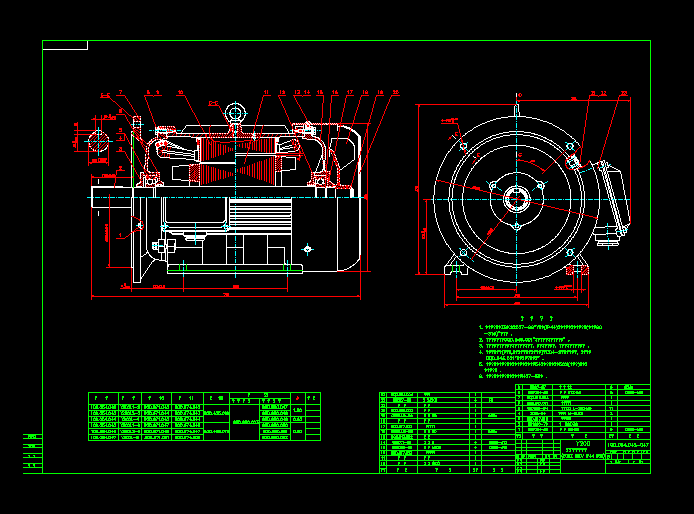The width and height of the screenshot is (694, 514).
Task: Click the hex drain plug below the flange
Action: click(x=163, y=246)
